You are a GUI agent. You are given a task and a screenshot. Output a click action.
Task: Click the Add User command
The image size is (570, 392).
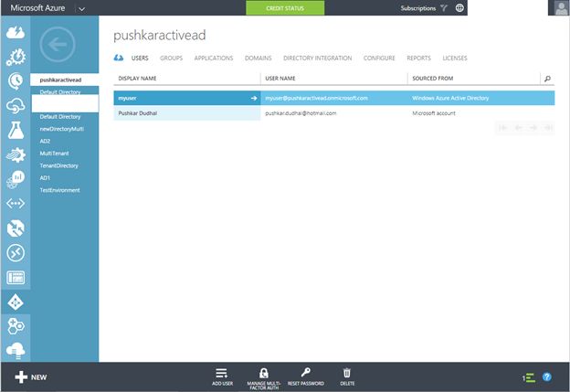222,376
